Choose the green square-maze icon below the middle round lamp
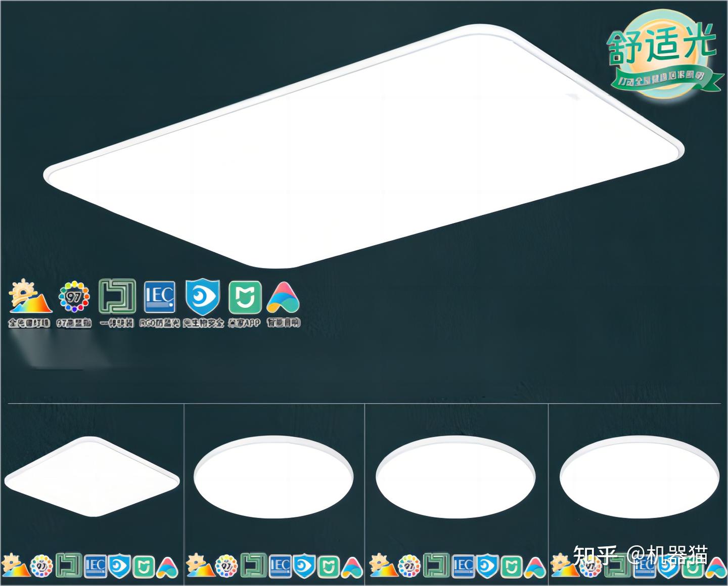The image size is (728, 586). [x=435, y=566]
